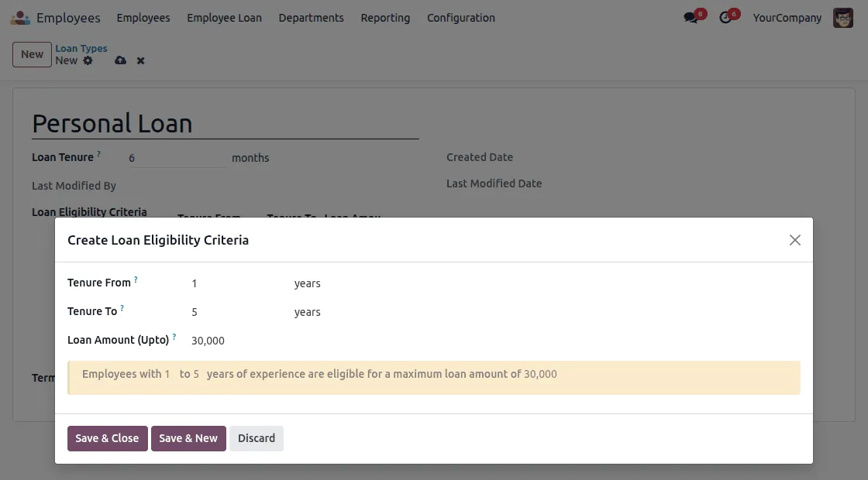The image size is (868, 480).
Task: Open the Configuration menu
Action: point(460,17)
